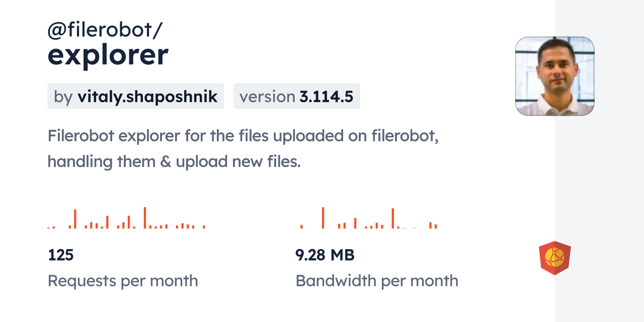
Task: Click the jsDelivr red shield logo
Action: pos(554,258)
